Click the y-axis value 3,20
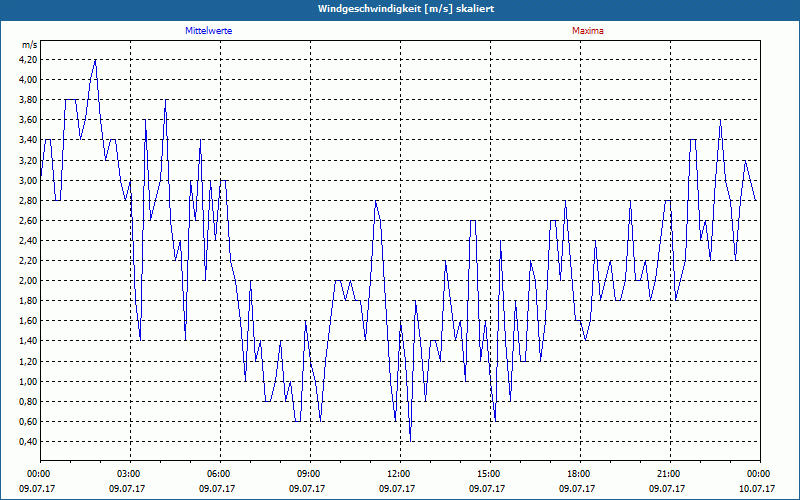 click(x=28, y=160)
